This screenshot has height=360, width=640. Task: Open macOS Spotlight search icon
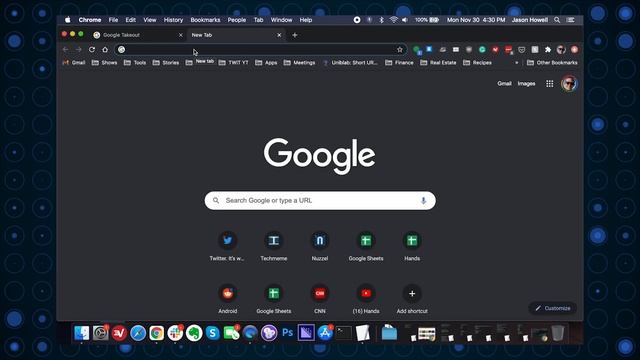(557, 20)
